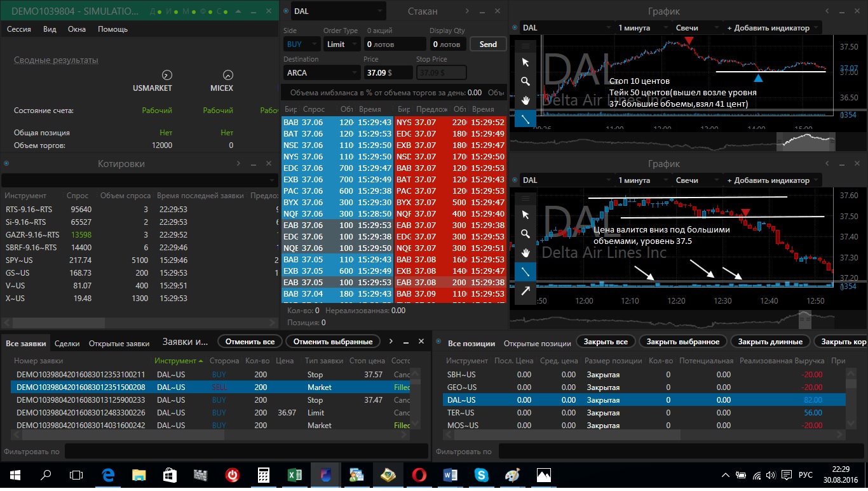
Task: Open Calculator from taskbar
Action: point(264,475)
